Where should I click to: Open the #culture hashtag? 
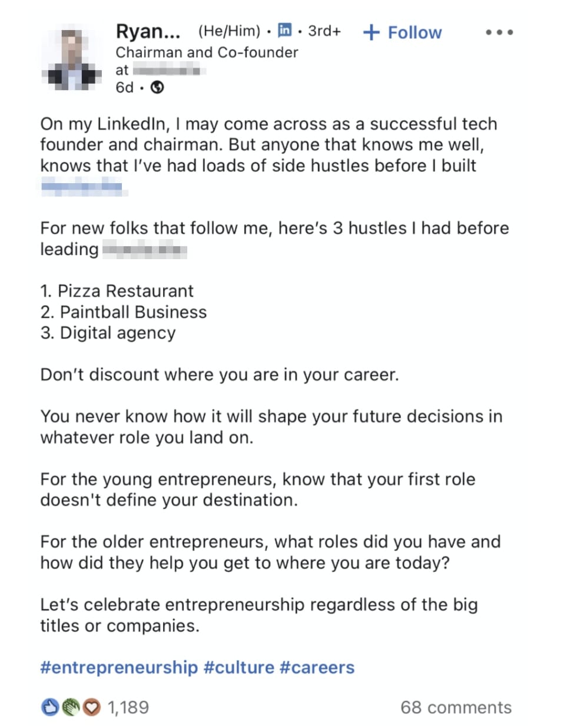click(239, 667)
